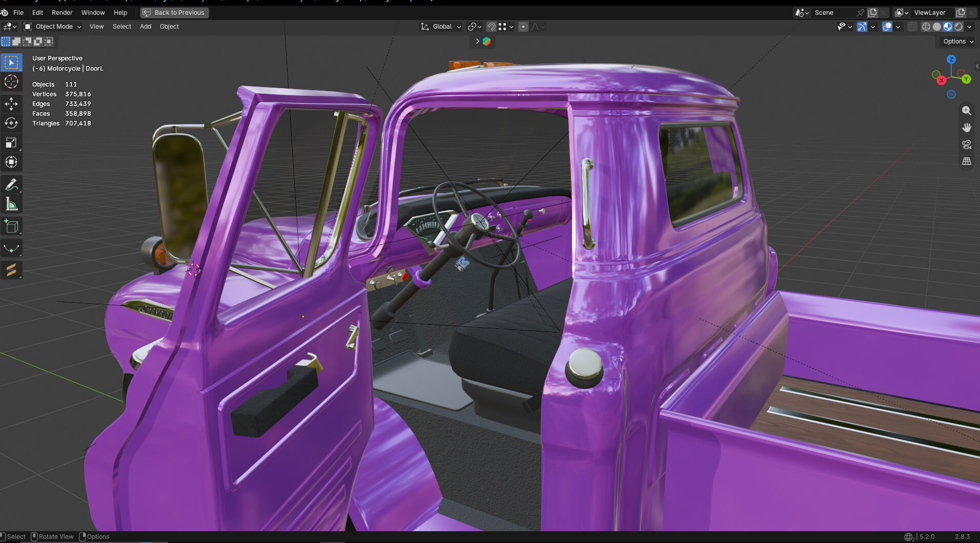Click the Back to Previous button
This screenshot has width=980, height=543.
click(174, 12)
